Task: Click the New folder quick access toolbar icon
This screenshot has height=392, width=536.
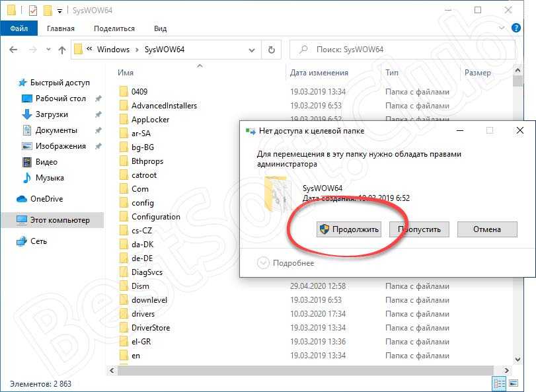Action: 48,11
